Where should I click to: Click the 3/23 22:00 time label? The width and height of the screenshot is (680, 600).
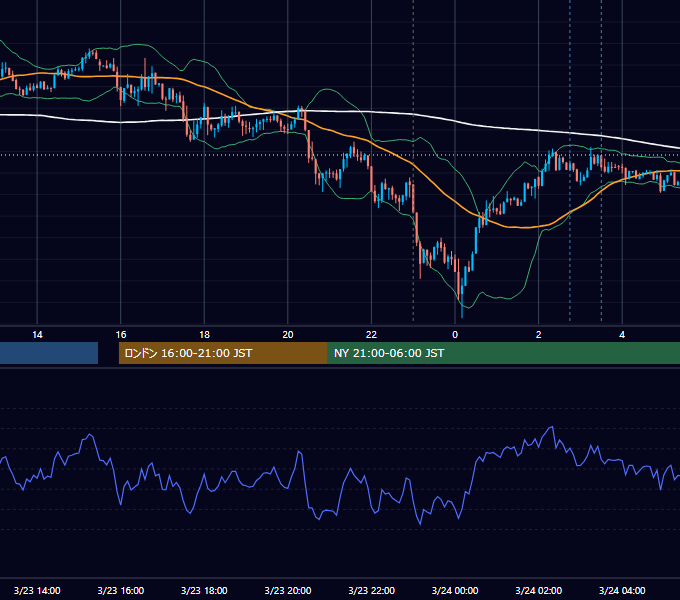tap(371, 590)
